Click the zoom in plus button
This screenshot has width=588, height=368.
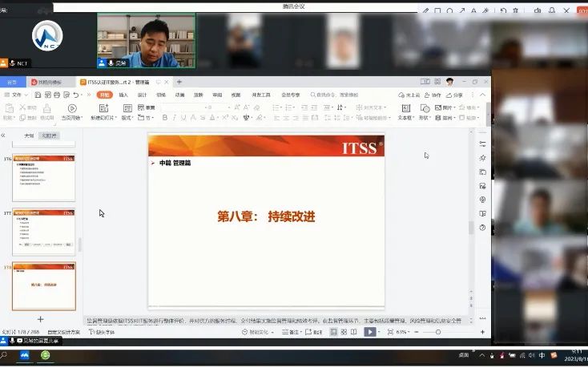point(482,332)
